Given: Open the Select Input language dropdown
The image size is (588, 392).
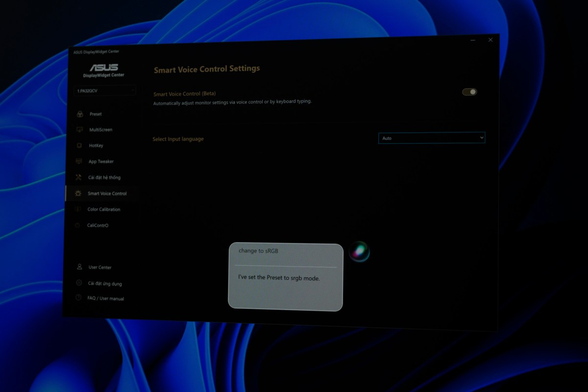Looking at the screenshot, I should 431,138.
